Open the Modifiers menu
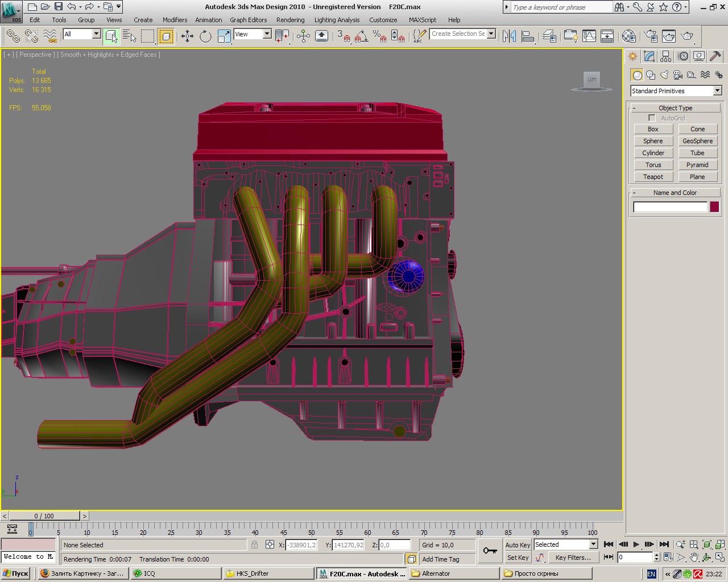Screen dimensions: 728x582 [175, 20]
